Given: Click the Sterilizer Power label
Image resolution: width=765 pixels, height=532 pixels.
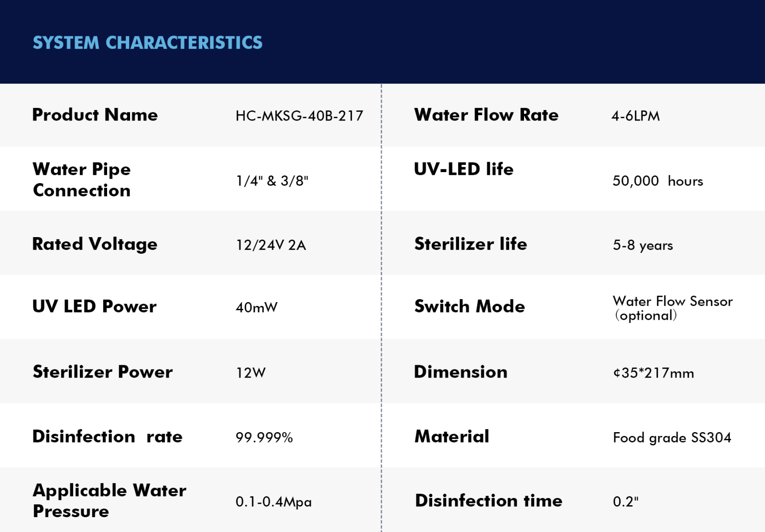Looking at the screenshot, I should (102, 372).
